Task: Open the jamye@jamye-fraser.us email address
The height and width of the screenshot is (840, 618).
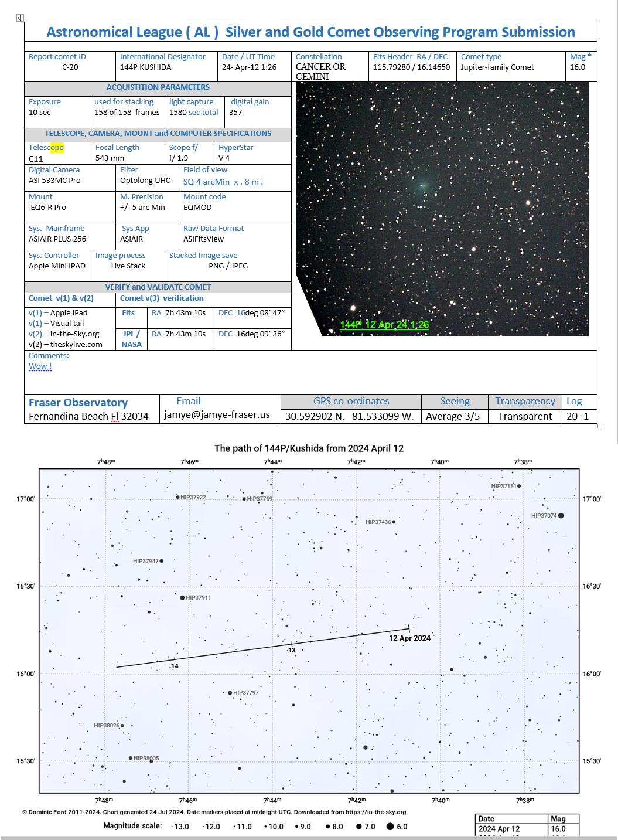Action: 217,415
